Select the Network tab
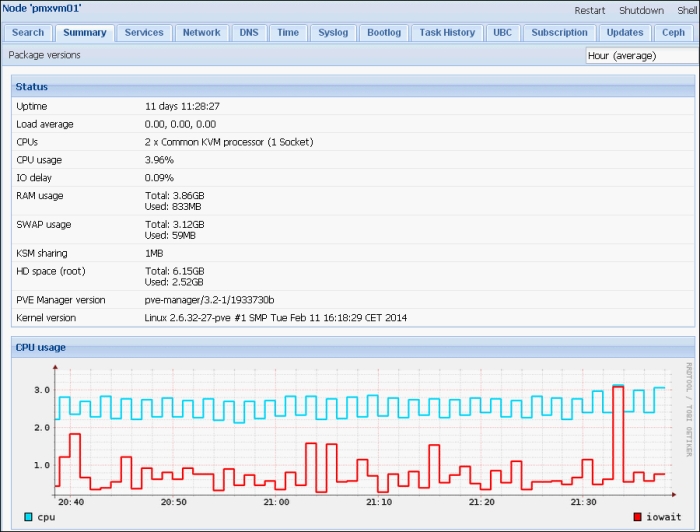 pyautogui.click(x=202, y=33)
